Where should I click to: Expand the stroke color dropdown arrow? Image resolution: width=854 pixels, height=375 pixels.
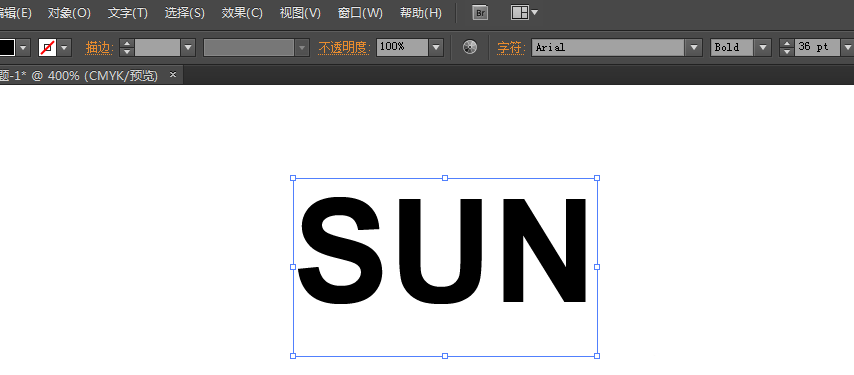point(65,48)
